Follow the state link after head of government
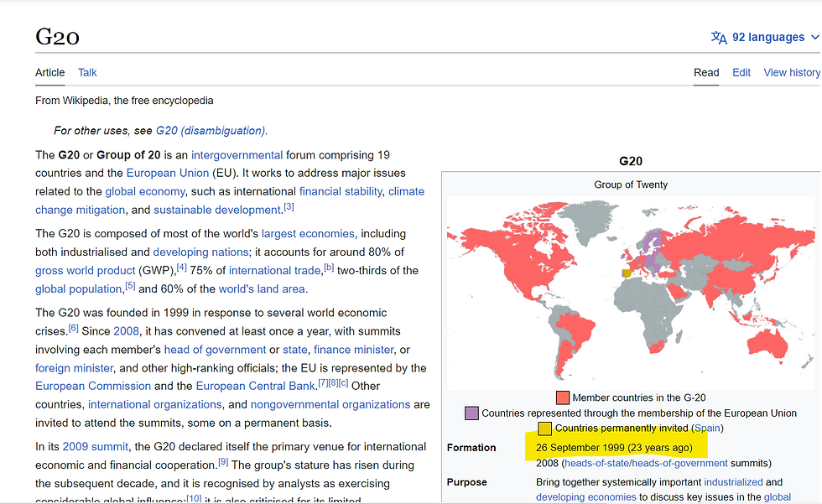This screenshot has height=504, width=822. (295, 350)
